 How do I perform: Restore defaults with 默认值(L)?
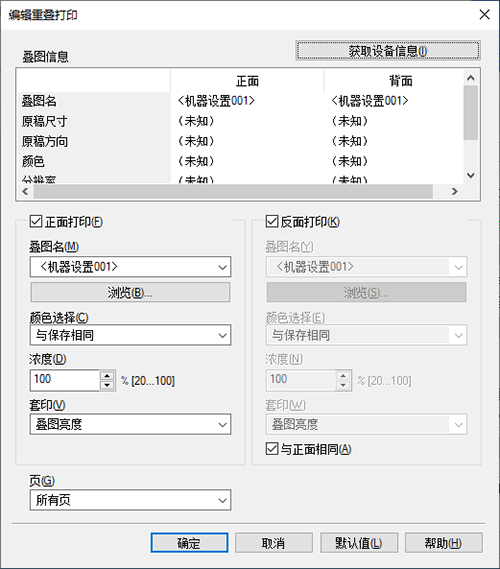(x=359, y=543)
